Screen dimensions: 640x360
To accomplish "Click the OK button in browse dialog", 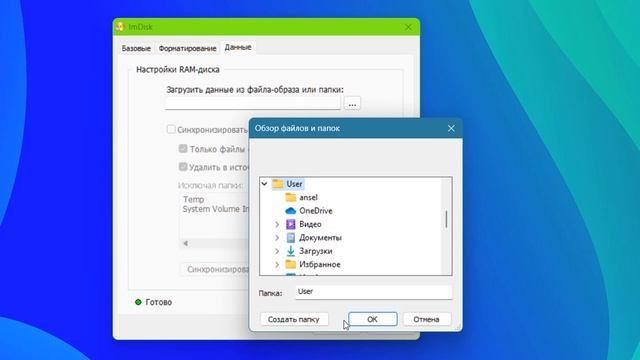I will pyautogui.click(x=372, y=319).
